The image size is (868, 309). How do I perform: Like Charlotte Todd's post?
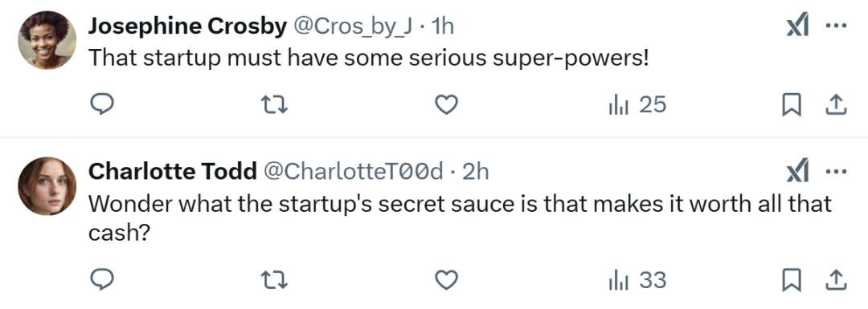(446, 280)
